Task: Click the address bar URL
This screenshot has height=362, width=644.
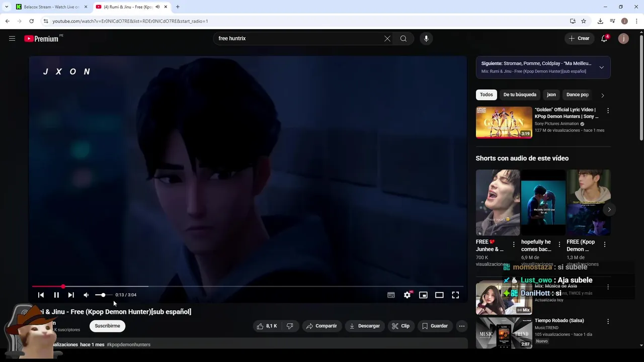Action: [130, 21]
